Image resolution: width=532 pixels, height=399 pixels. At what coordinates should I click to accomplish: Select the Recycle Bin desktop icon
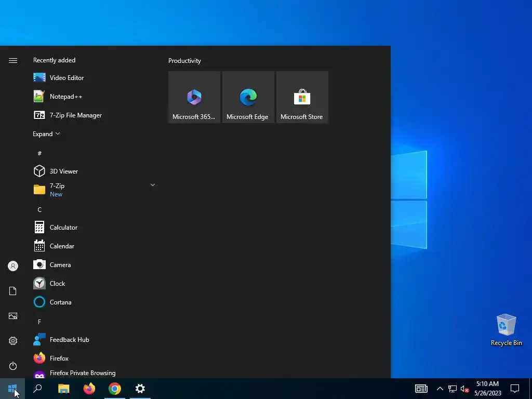(506, 330)
